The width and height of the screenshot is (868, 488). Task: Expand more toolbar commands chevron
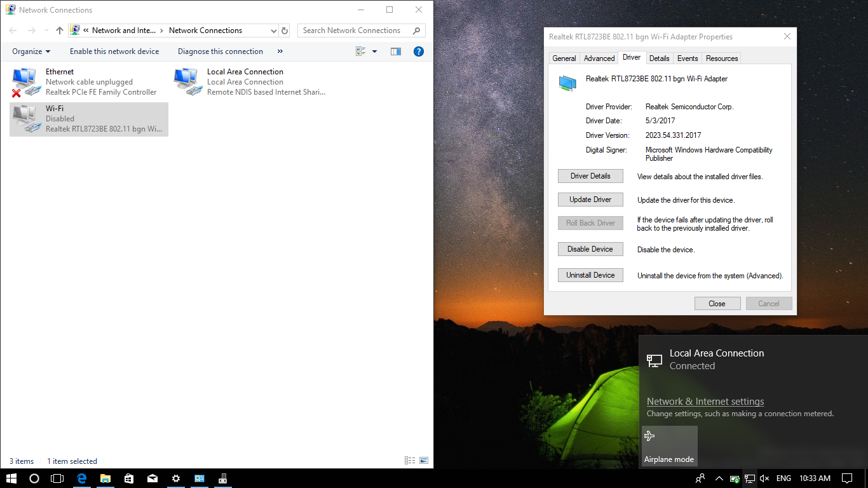pos(280,51)
